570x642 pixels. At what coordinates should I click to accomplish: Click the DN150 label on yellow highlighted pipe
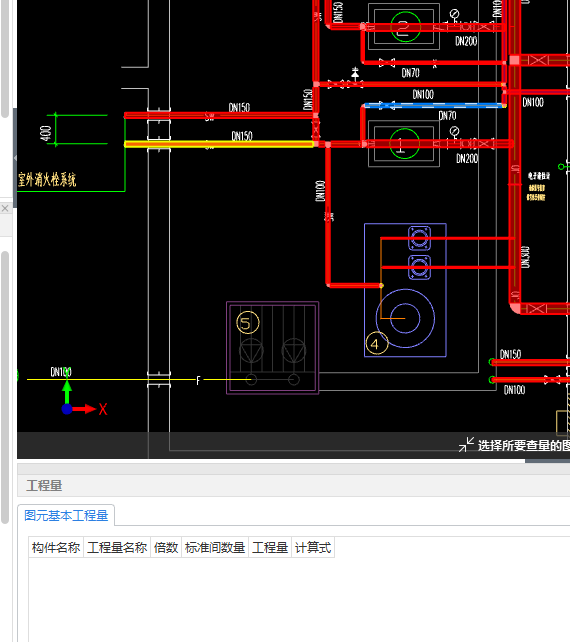click(242, 136)
